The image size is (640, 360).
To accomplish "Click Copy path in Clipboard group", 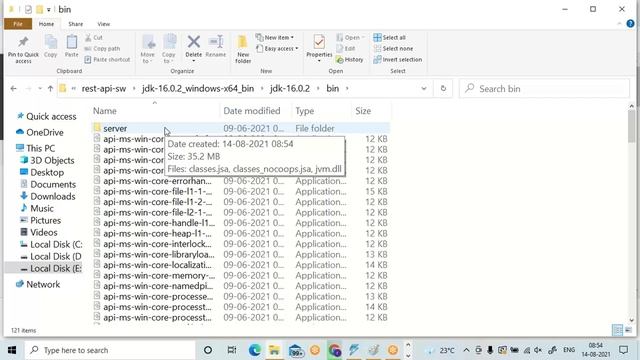I will (x=102, y=49).
